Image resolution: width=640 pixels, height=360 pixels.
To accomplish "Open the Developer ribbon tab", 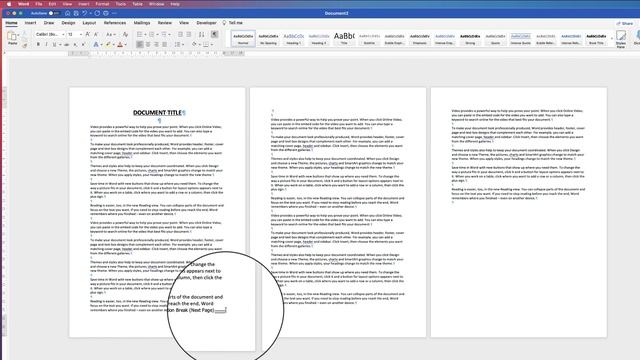I will click(207, 23).
